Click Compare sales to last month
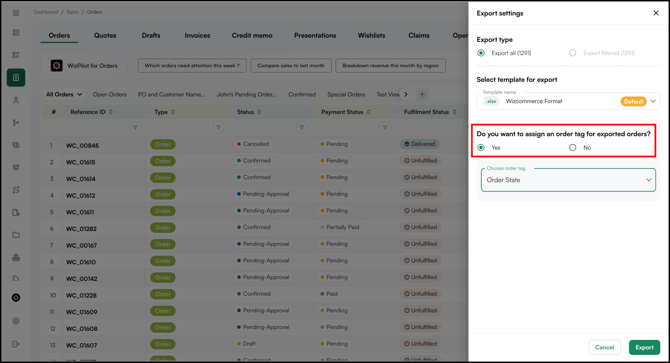Image resolution: width=670 pixels, height=363 pixels. (291, 65)
